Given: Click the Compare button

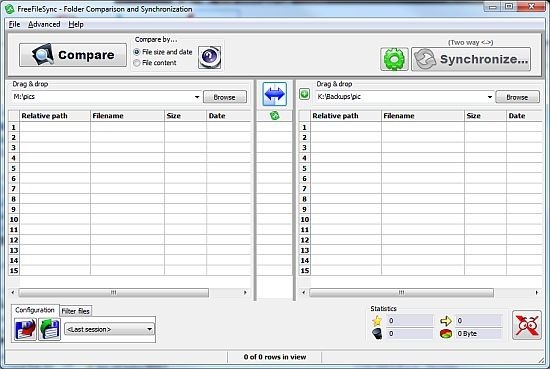Looking at the screenshot, I should (x=73, y=55).
